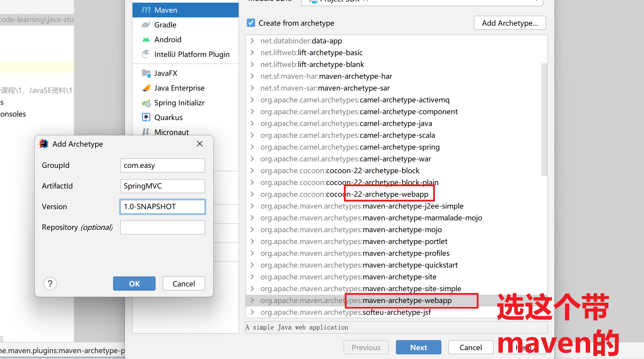
Task: Expand the maven-archetype-webapp entry
Action: point(252,300)
